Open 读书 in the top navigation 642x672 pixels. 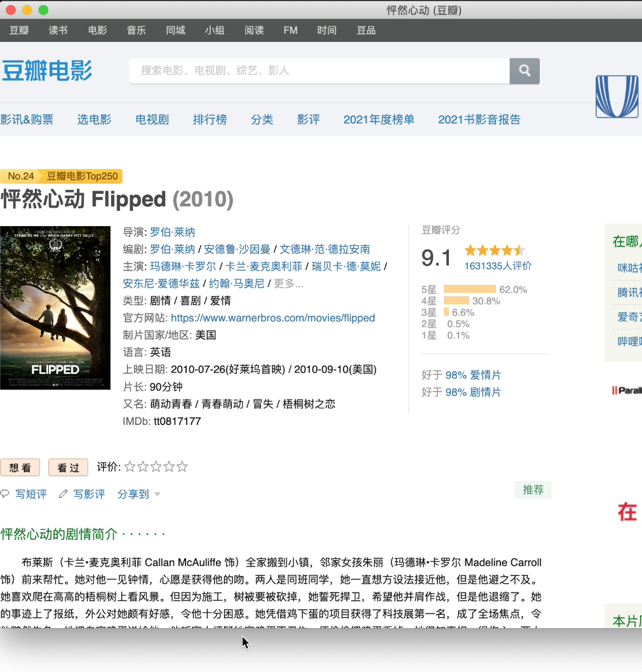pos(58,30)
